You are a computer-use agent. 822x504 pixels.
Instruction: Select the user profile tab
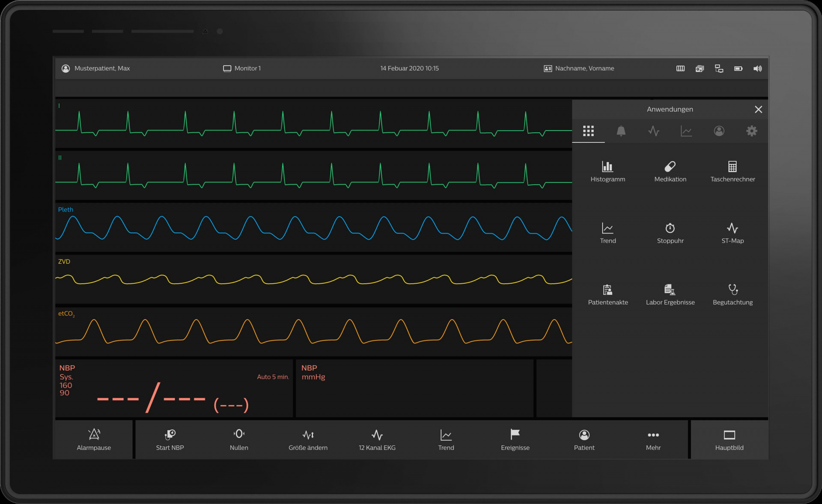719,131
